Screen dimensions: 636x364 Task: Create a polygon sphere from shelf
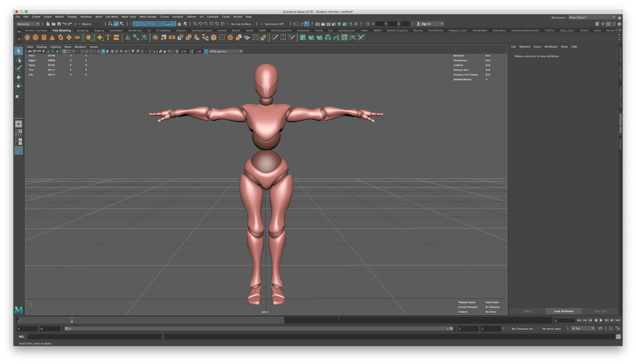click(27, 38)
